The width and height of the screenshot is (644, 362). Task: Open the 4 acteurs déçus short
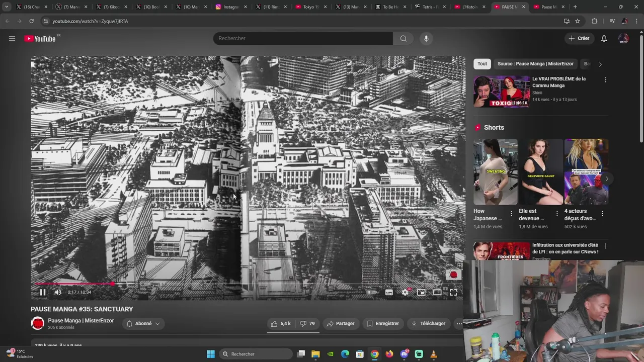pos(586,172)
